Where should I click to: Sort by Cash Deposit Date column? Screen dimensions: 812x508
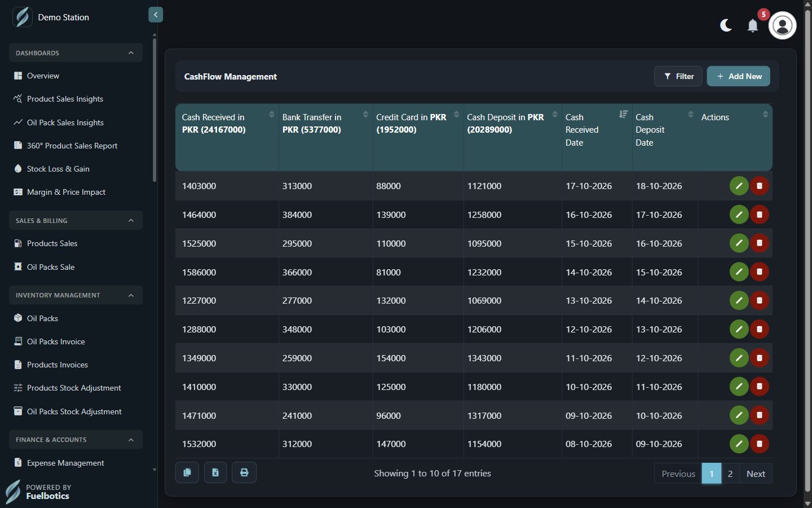click(664, 137)
